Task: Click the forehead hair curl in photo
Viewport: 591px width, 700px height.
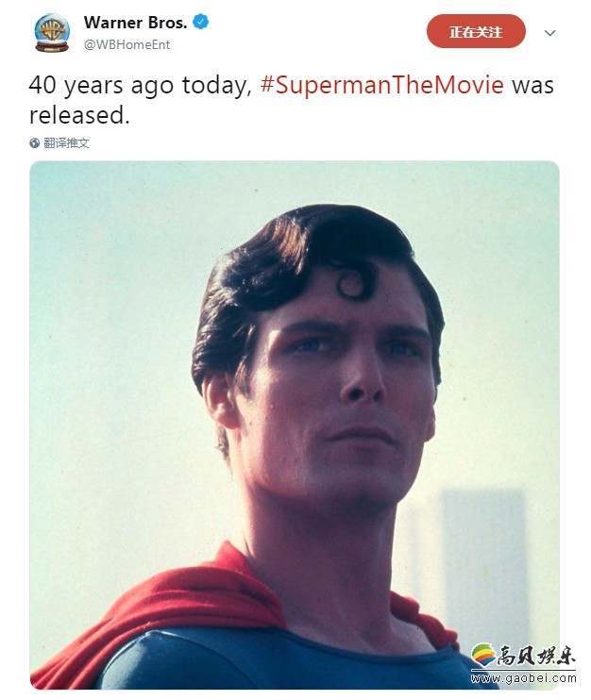Action: (354, 279)
